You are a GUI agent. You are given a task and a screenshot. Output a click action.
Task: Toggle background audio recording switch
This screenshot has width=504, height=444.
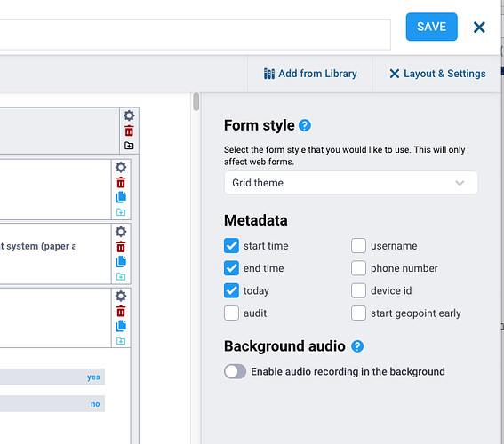point(236,372)
